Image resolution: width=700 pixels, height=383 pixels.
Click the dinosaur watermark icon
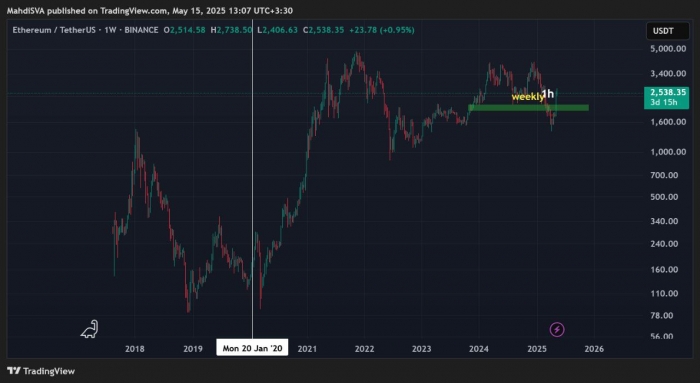tap(89, 329)
